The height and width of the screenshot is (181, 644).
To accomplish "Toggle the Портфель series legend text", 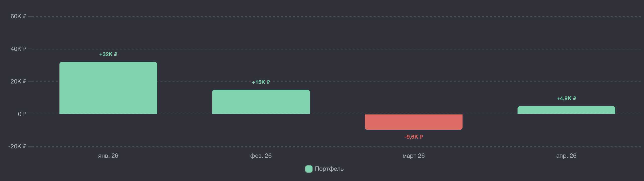I will (329, 169).
